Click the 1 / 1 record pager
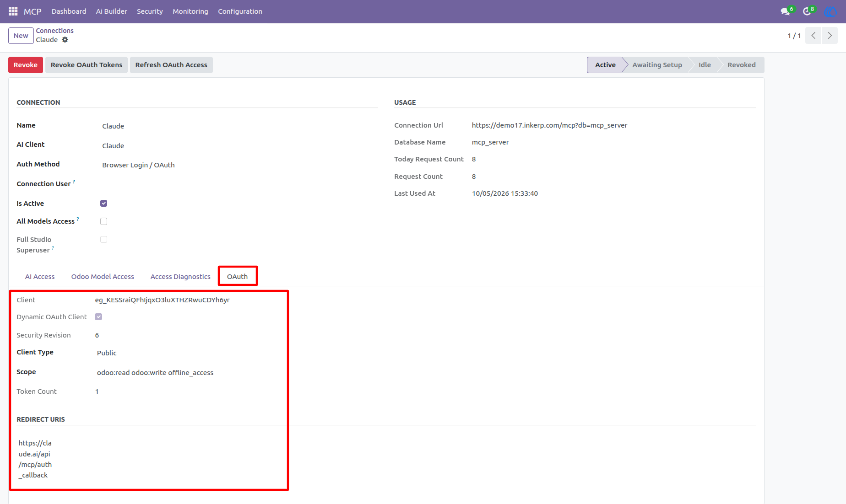The height and width of the screenshot is (504, 846). (x=794, y=36)
